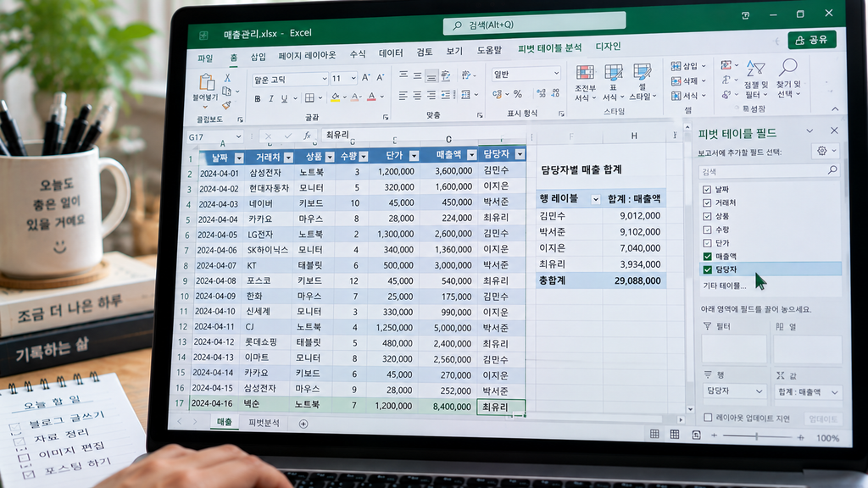Click the 서식 cells button
Image resolution: width=868 pixels, height=488 pixels.
[x=688, y=96]
